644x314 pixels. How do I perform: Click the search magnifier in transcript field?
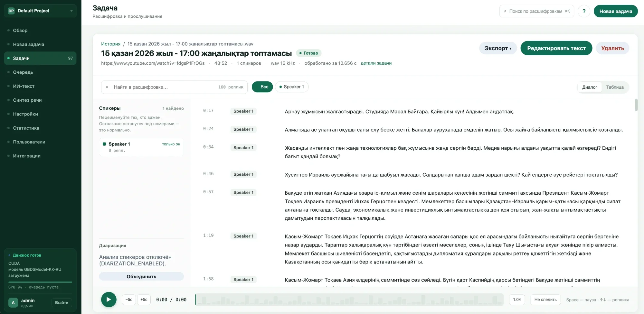pyautogui.click(x=107, y=87)
